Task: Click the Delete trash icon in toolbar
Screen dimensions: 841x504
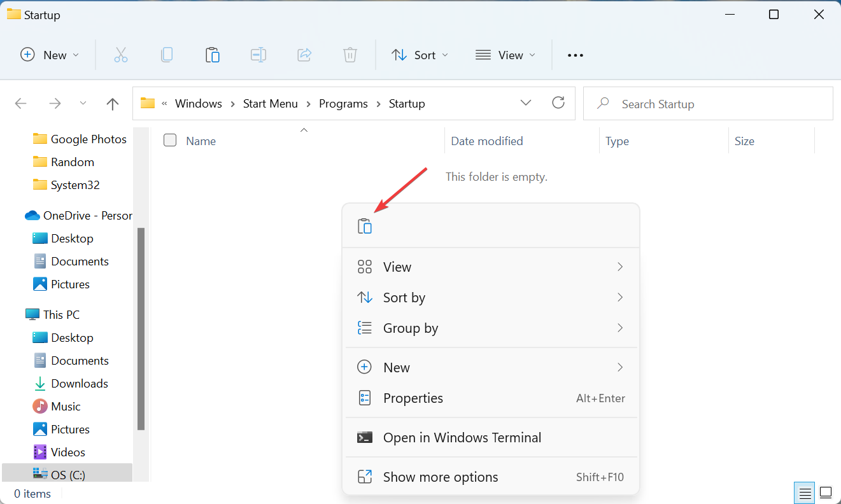Action: (350, 55)
